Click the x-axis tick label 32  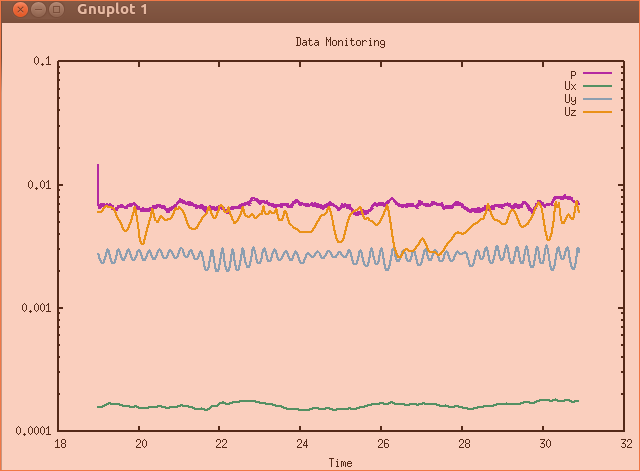626,444
